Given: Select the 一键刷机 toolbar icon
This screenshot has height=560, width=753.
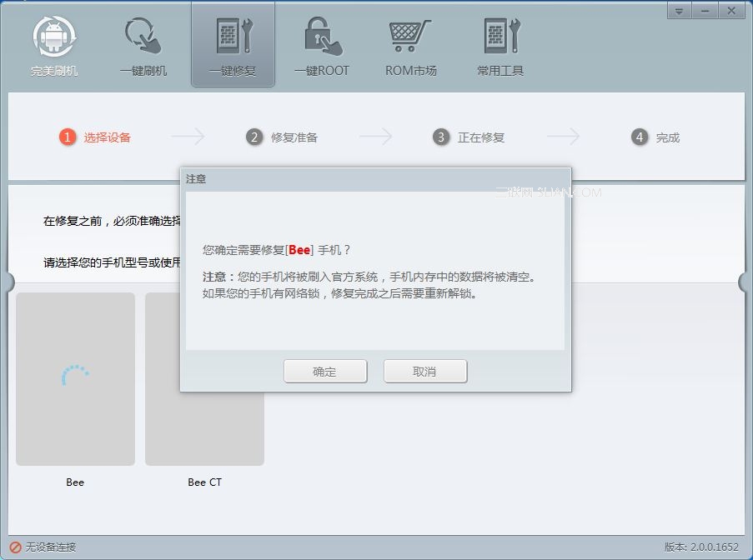Looking at the screenshot, I should coord(143,37).
